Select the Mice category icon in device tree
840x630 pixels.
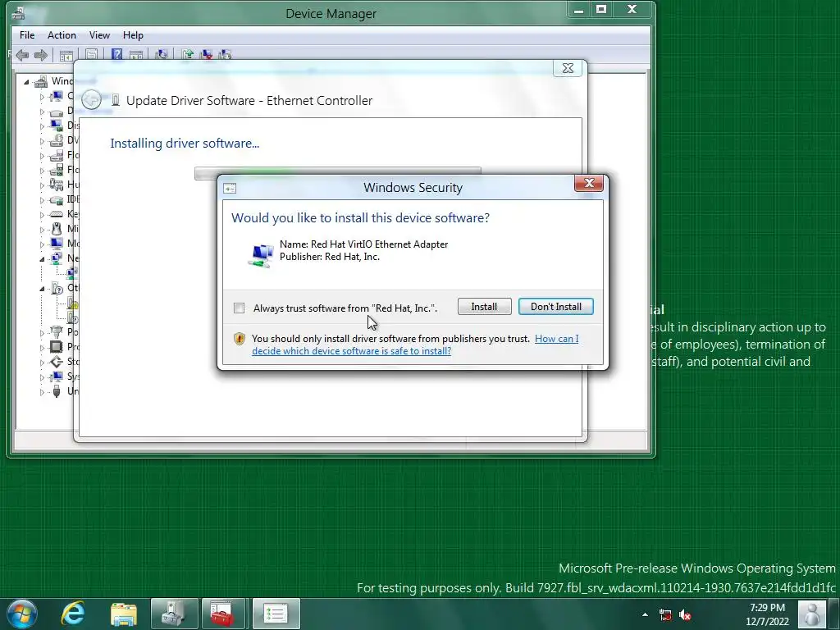pyautogui.click(x=57, y=229)
